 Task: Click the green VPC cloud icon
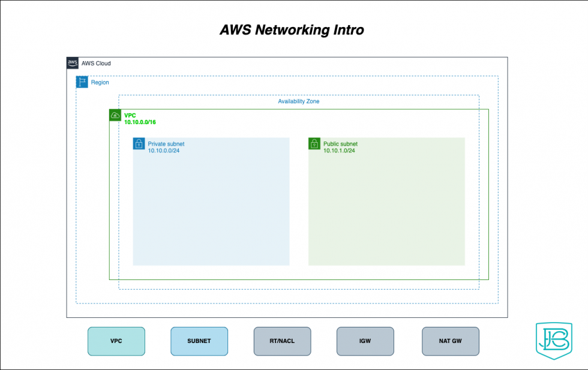(115, 115)
